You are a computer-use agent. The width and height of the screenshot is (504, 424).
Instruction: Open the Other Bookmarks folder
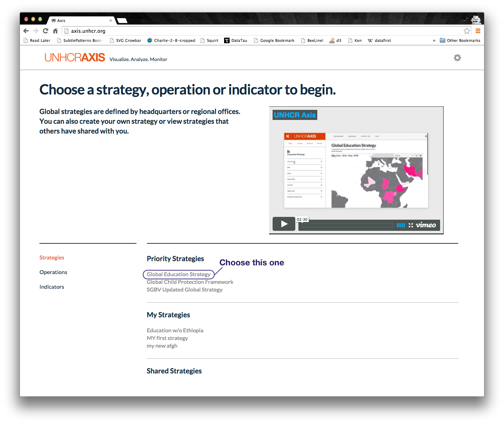click(460, 40)
